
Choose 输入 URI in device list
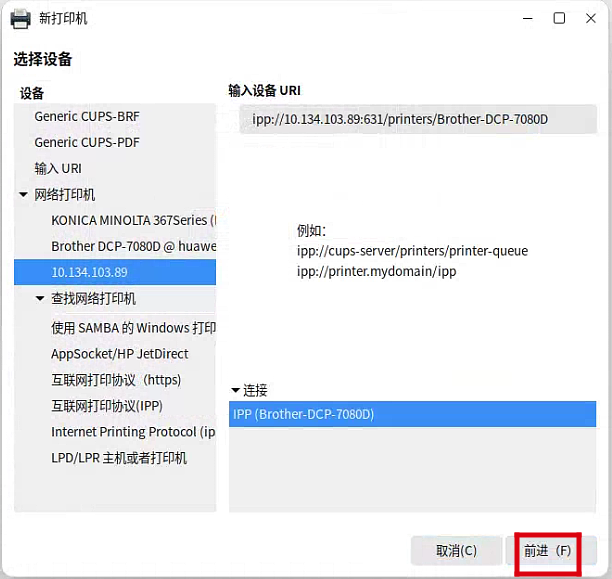tap(58, 168)
